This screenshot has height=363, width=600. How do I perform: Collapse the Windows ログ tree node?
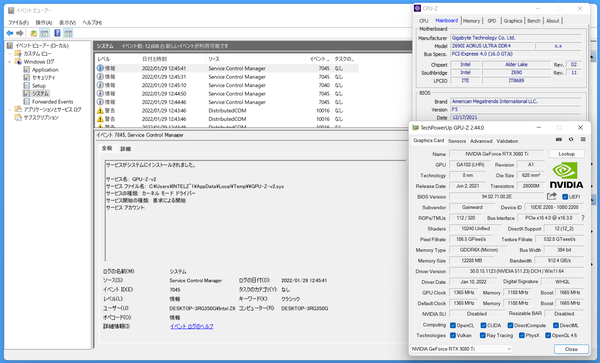pos(10,62)
